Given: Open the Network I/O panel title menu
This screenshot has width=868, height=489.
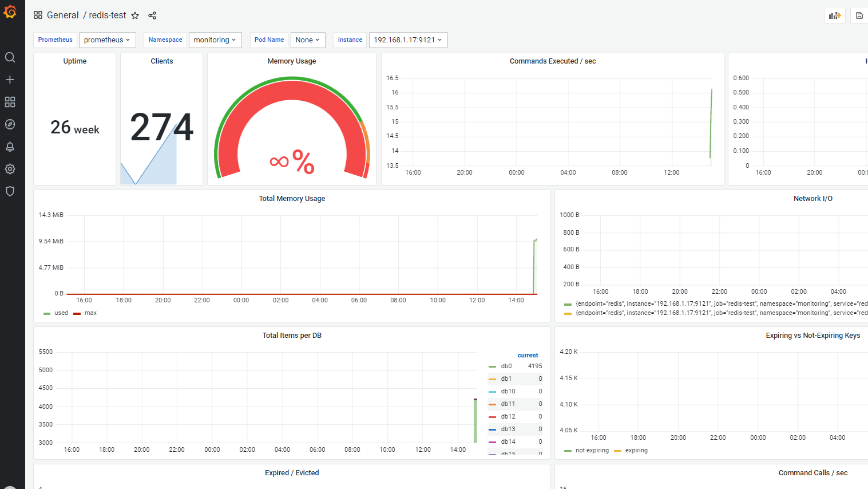Looking at the screenshot, I should [x=813, y=199].
